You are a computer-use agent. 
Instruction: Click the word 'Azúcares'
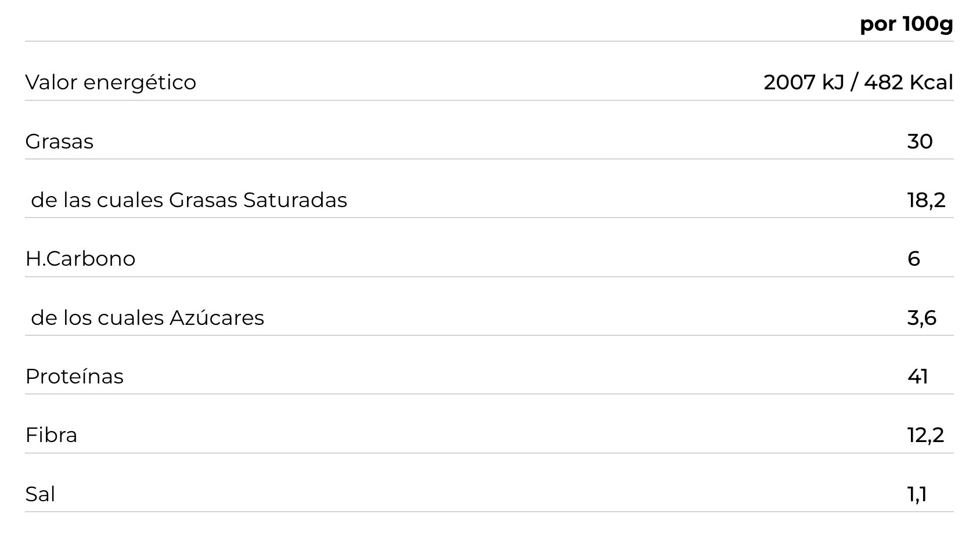[217, 318]
